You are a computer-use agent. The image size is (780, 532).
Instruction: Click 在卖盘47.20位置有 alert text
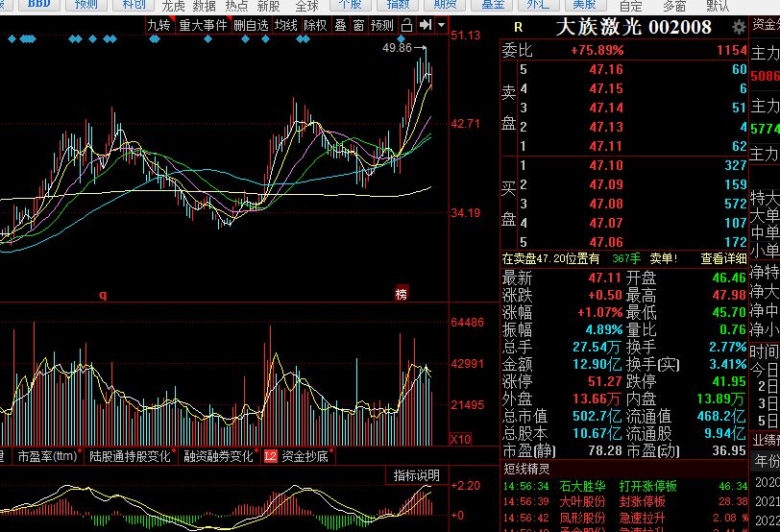pyautogui.click(x=550, y=258)
